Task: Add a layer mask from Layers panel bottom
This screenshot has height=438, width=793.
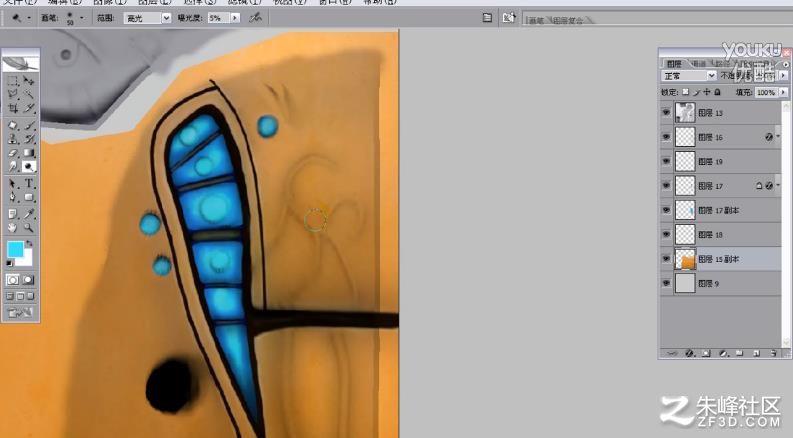Action: click(x=707, y=353)
